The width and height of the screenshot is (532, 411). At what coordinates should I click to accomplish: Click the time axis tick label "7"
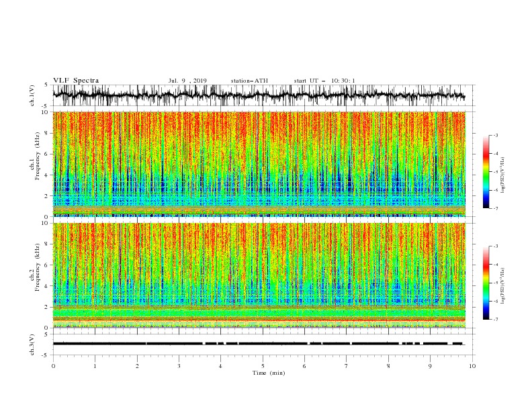346,366
